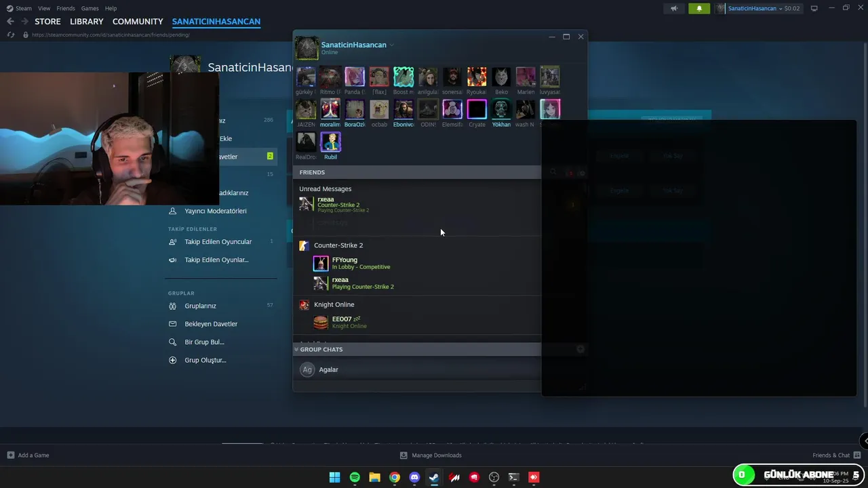The width and height of the screenshot is (868, 488).
Task: Expand the online status dropdown beside SanaticinHasancan
Action: pyautogui.click(x=391, y=45)
